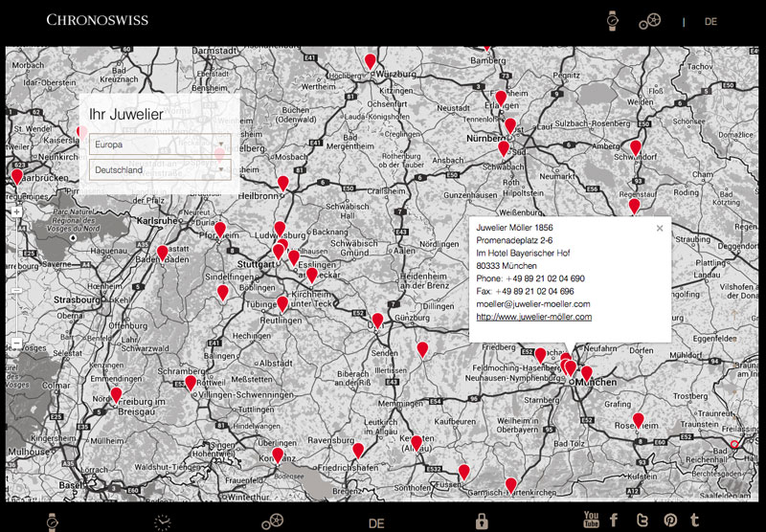This screenshot has height=532, width=766.
Task: Click the Juwelier Möller 1856 name text
Action: 514,228
